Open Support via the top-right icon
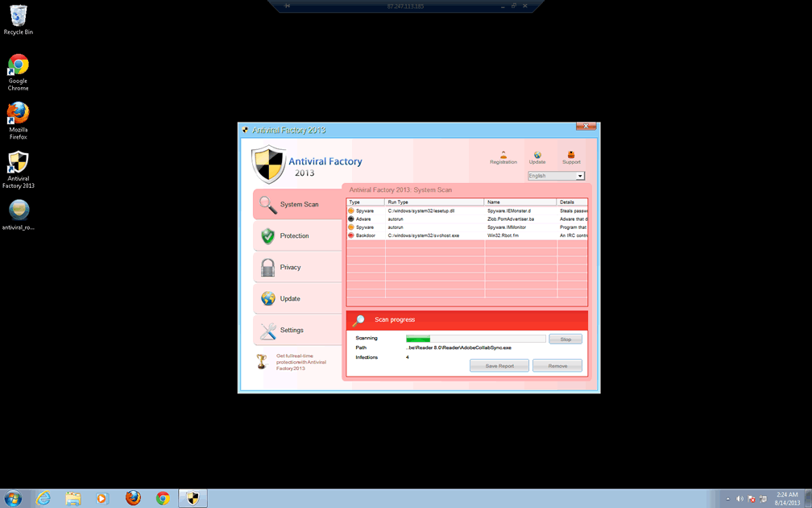 click(x=571, y=156)
